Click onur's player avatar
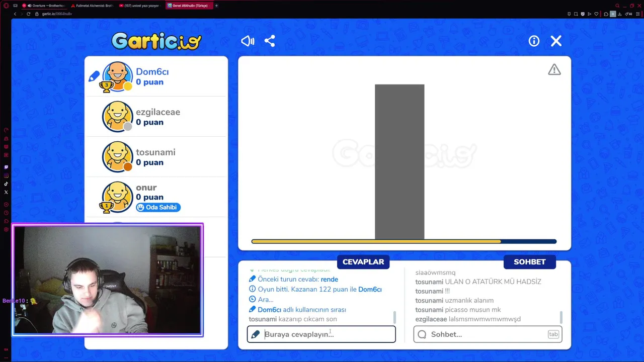The width and height of the screenshot is (644, 362). coord(117,197)
